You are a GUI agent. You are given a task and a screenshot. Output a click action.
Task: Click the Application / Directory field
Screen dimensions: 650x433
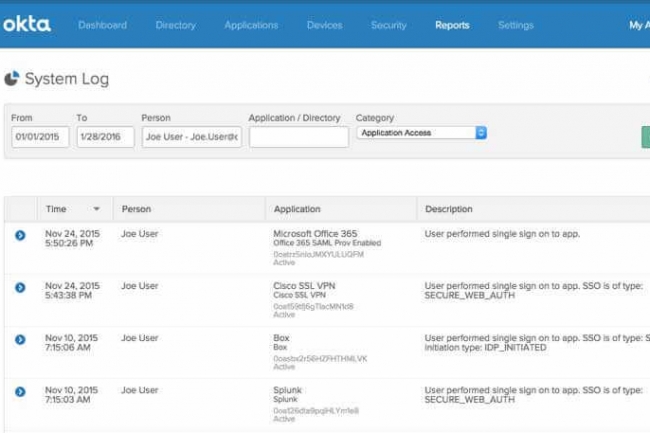[298, 137]
